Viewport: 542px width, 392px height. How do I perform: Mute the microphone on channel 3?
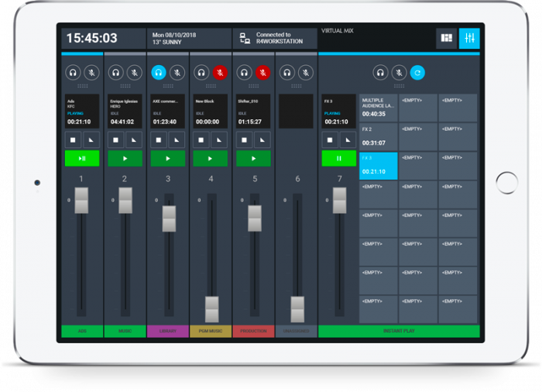click(177, 73)
